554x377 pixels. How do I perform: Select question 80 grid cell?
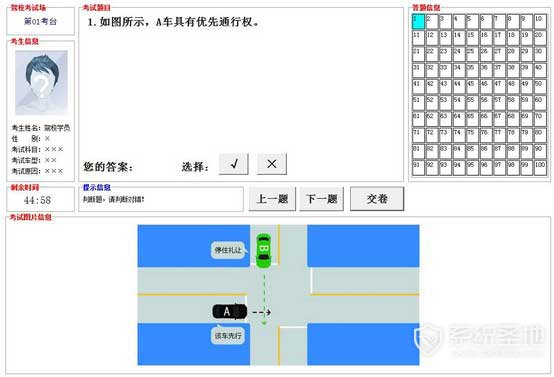coord(540,136)
